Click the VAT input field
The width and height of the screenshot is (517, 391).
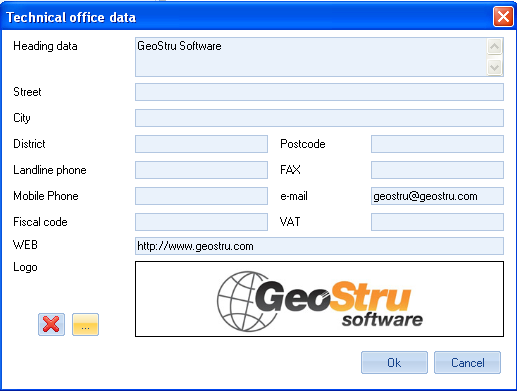[437, 222]
